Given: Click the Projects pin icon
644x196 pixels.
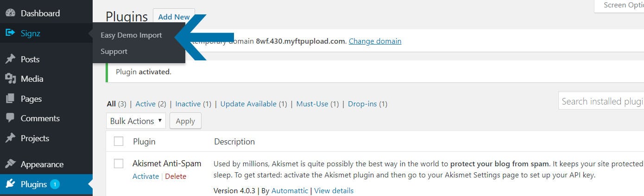Looking at the screenshot, I should point(10,138).
